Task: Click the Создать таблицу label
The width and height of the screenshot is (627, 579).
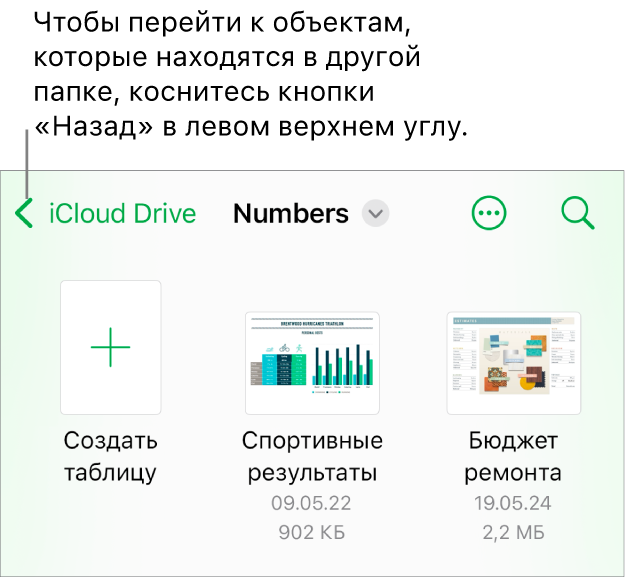Action: [111, 457]
